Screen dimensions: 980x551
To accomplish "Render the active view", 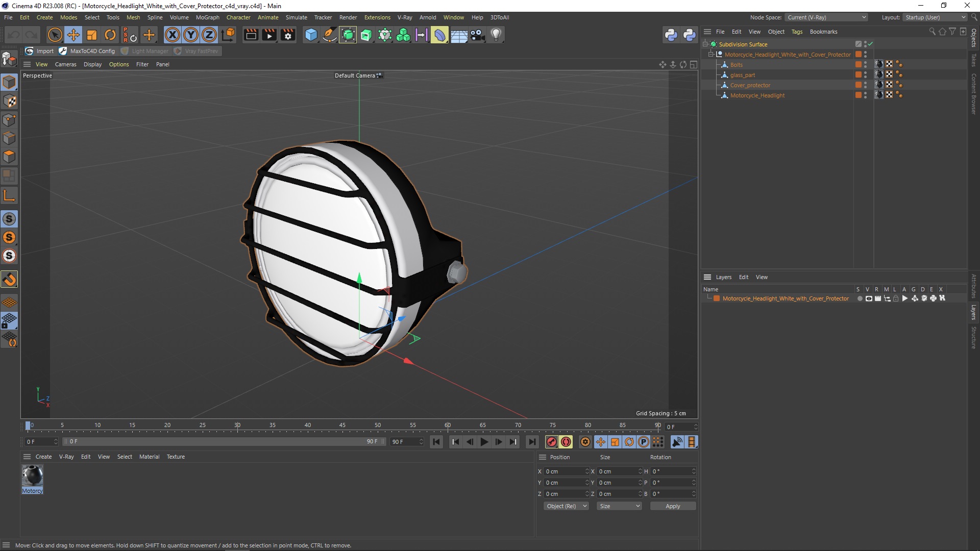I will pyautogui.click(x=251, y=35).
